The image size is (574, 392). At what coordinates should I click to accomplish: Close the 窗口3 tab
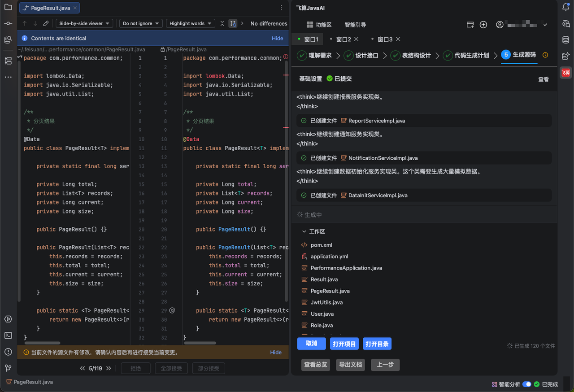tap(398, 39)
